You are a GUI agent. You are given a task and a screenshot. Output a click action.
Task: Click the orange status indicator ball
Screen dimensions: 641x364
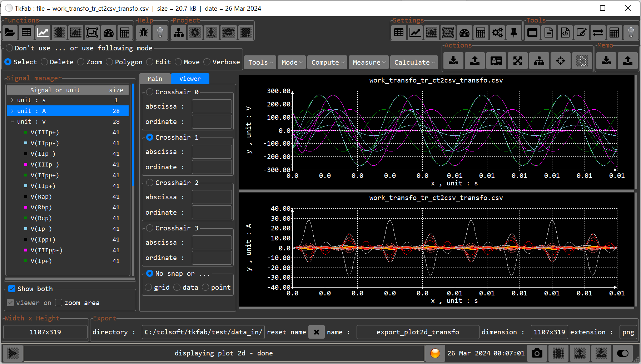coord(435,353)
